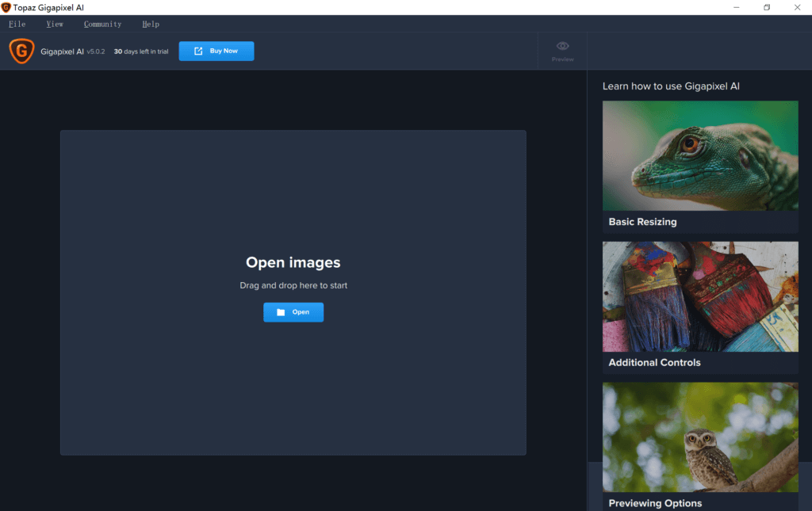
Task: Open the Additional Controls tutorial thumbnail
Action: coord(700,296)
